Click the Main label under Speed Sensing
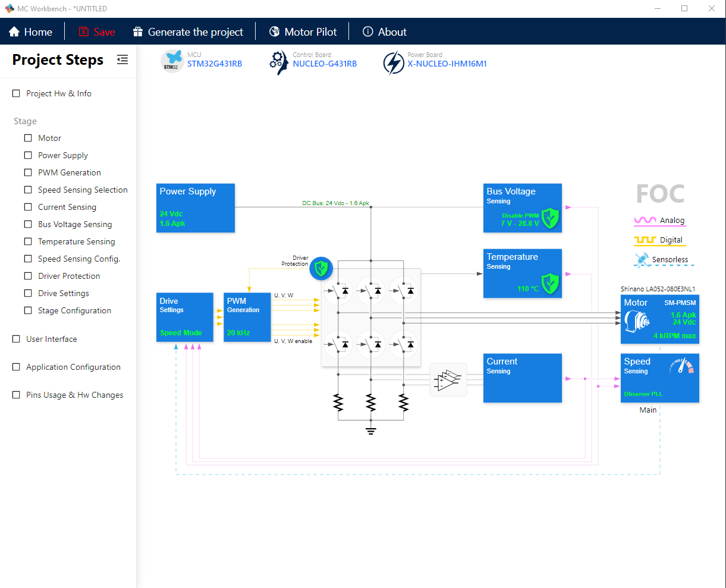 [648, 410]
